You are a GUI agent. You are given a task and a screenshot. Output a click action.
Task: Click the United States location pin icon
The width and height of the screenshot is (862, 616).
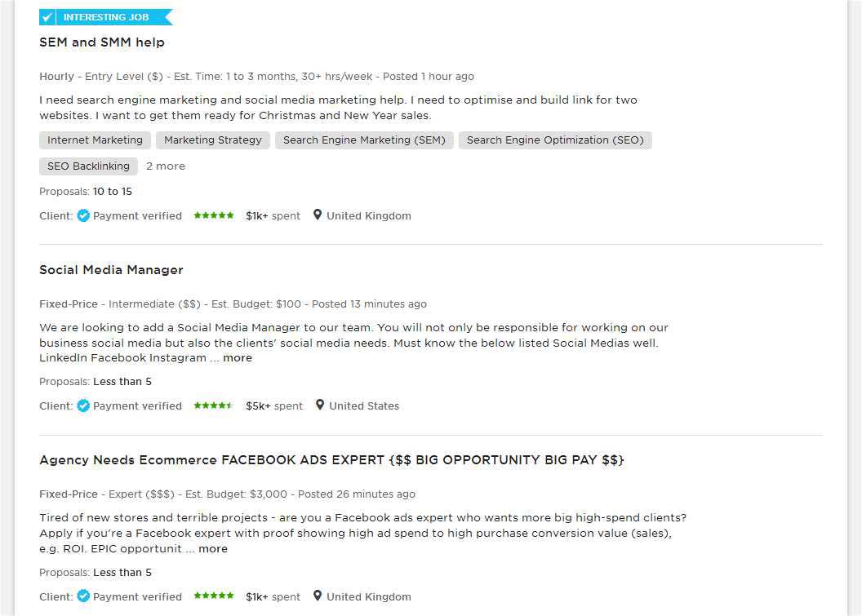pos(319,405)
